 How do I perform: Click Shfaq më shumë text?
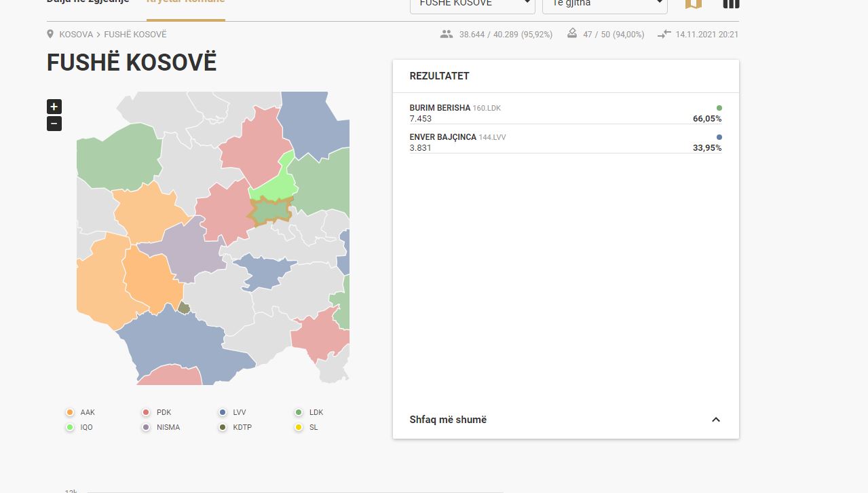click(448, 420)
